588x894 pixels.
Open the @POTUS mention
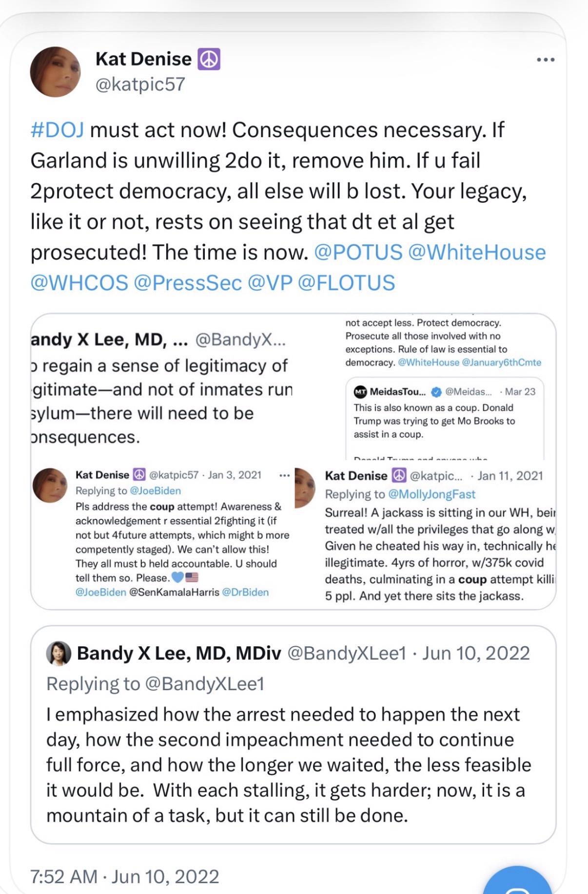358,253
